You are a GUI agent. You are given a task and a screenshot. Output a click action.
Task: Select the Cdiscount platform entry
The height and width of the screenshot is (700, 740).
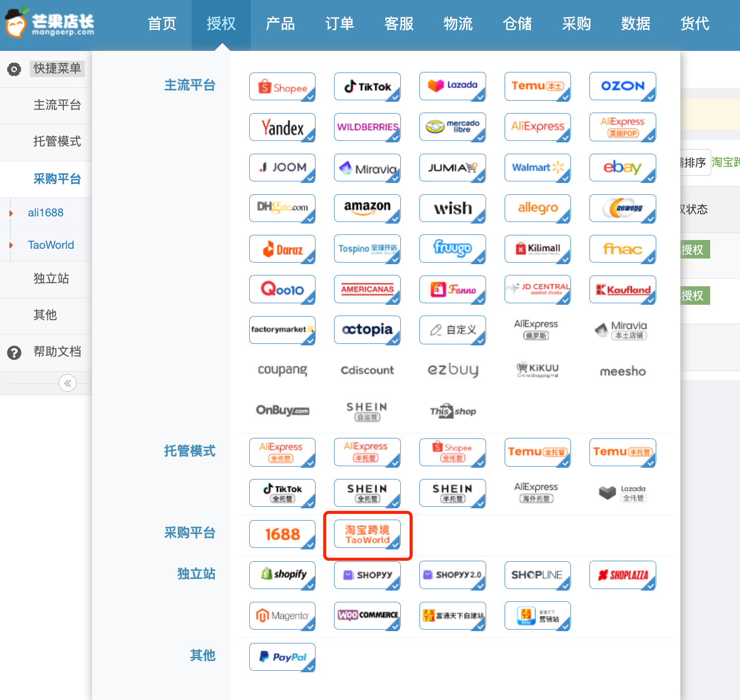click(367, 370)
